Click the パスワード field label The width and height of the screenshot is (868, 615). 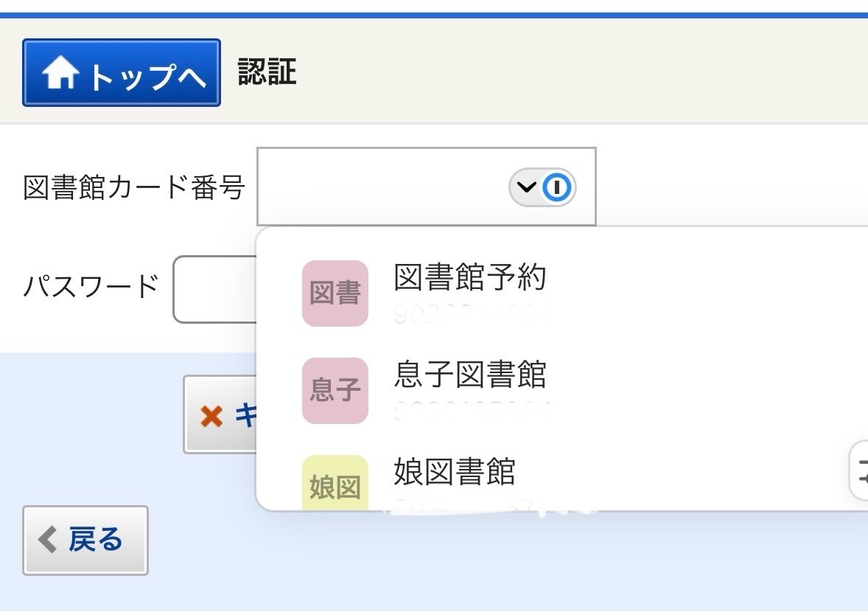click(91, 285)
